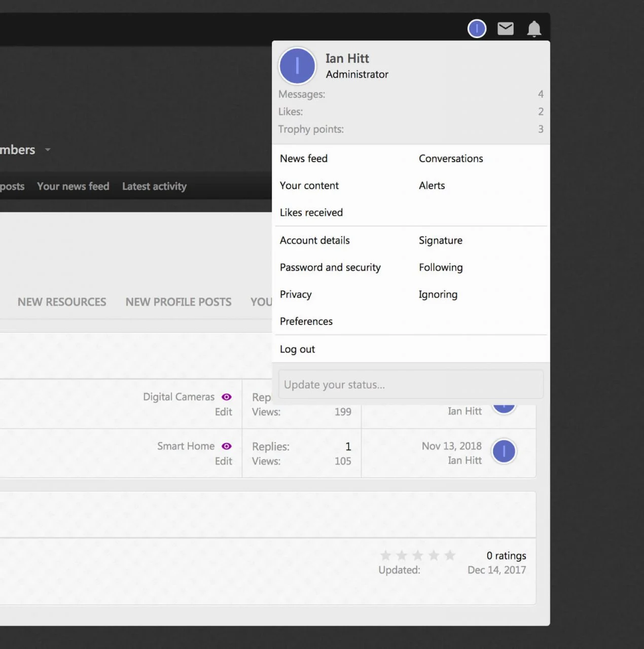Open Signature settings in the account menu
The image size is (644, 649).
click(x=440, y=241)
